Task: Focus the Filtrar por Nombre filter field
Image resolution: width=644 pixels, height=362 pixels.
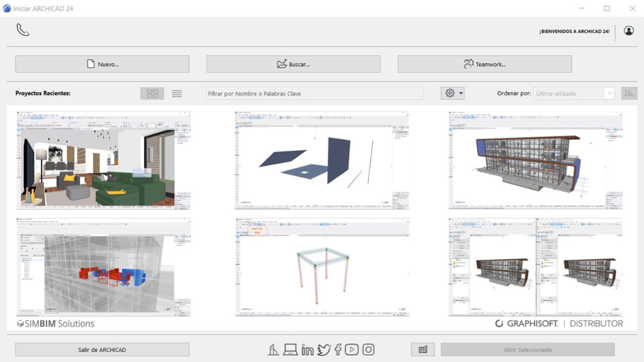Action: [x=315, y=93]
